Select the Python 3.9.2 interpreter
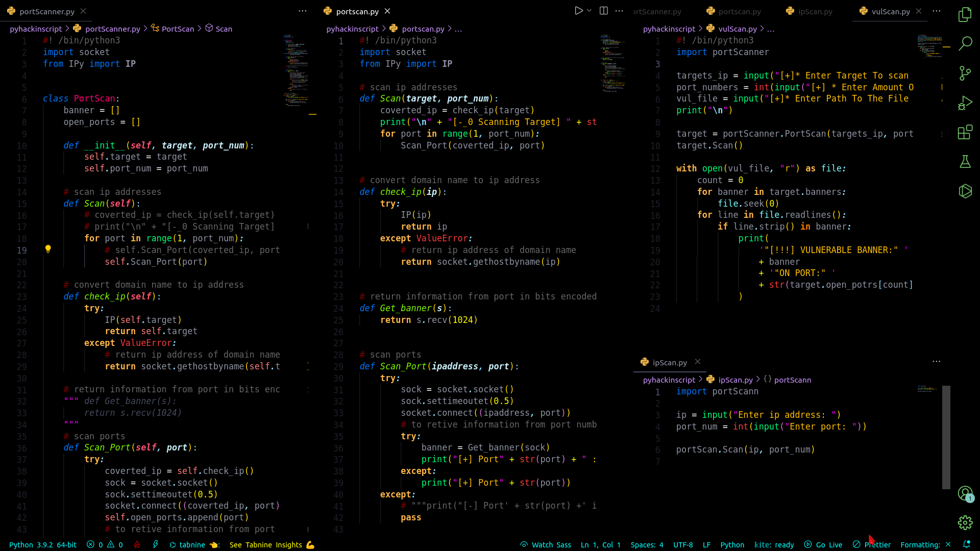 click(42, 544)
